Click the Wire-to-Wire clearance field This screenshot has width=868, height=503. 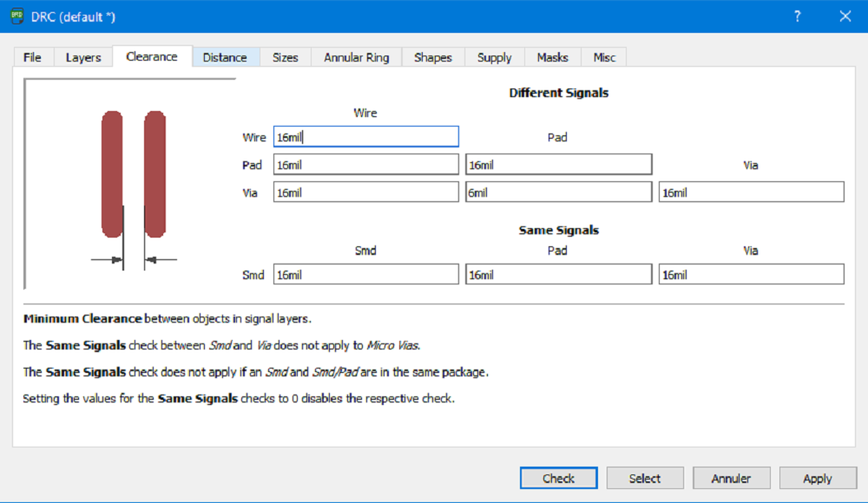click(365, 137)
